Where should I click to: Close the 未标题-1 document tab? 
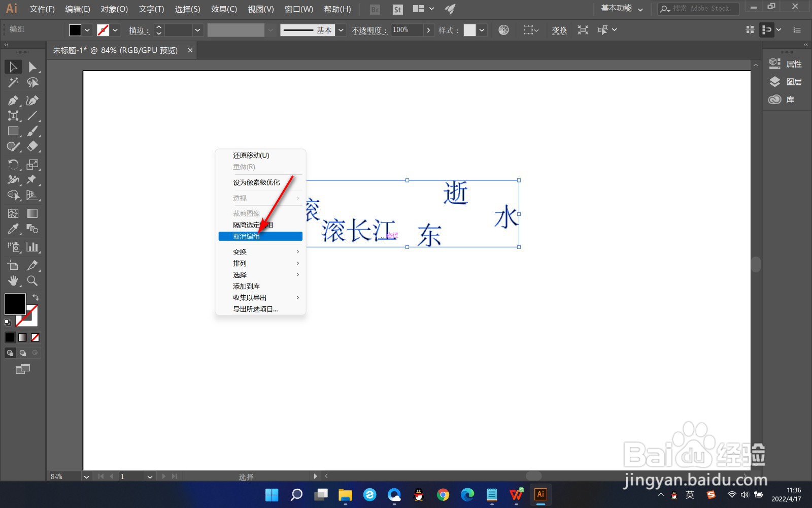(x=190, y=50)
